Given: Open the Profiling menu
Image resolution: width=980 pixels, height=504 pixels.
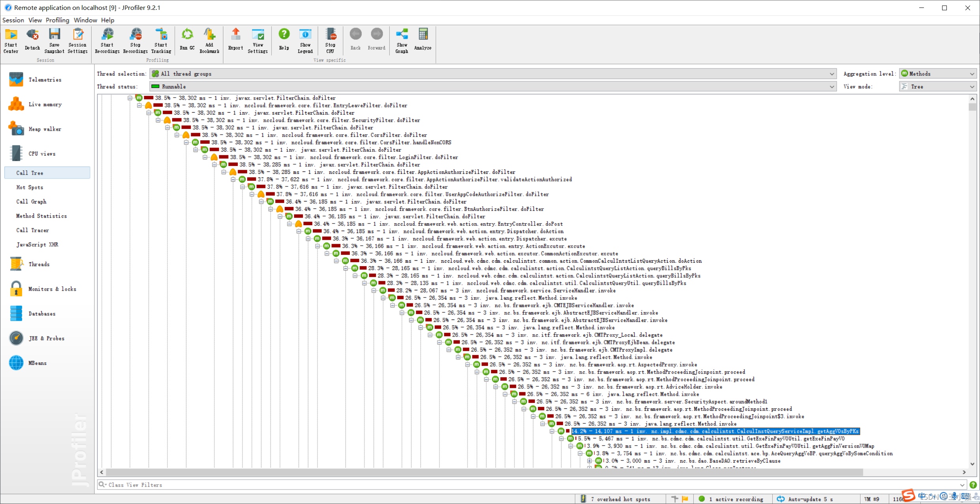Looking at the screenshot, I should [57, 20].
